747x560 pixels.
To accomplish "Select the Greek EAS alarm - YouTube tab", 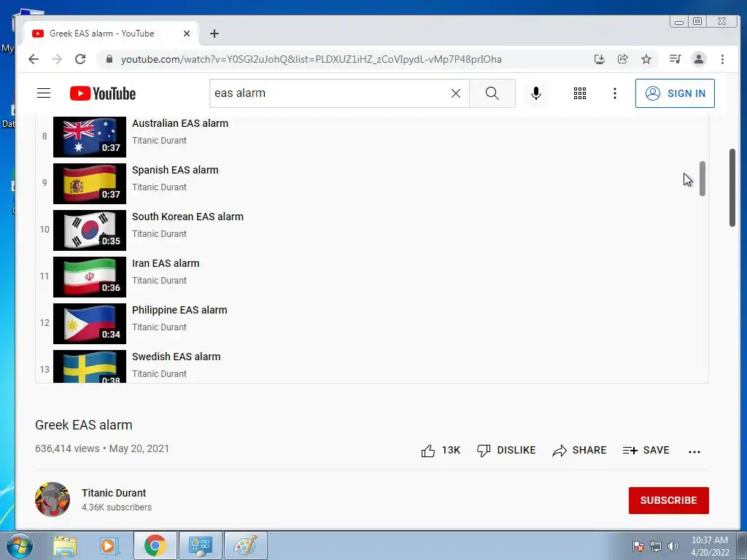I will click(111, 34).
